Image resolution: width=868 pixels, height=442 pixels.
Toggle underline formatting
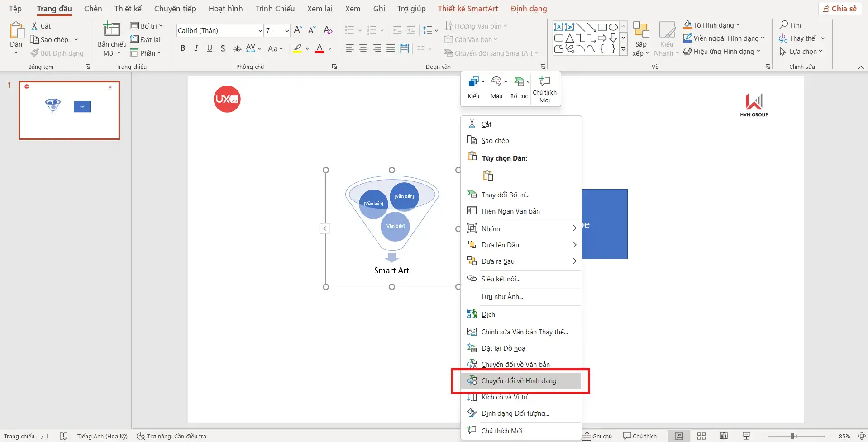[210, 48]
